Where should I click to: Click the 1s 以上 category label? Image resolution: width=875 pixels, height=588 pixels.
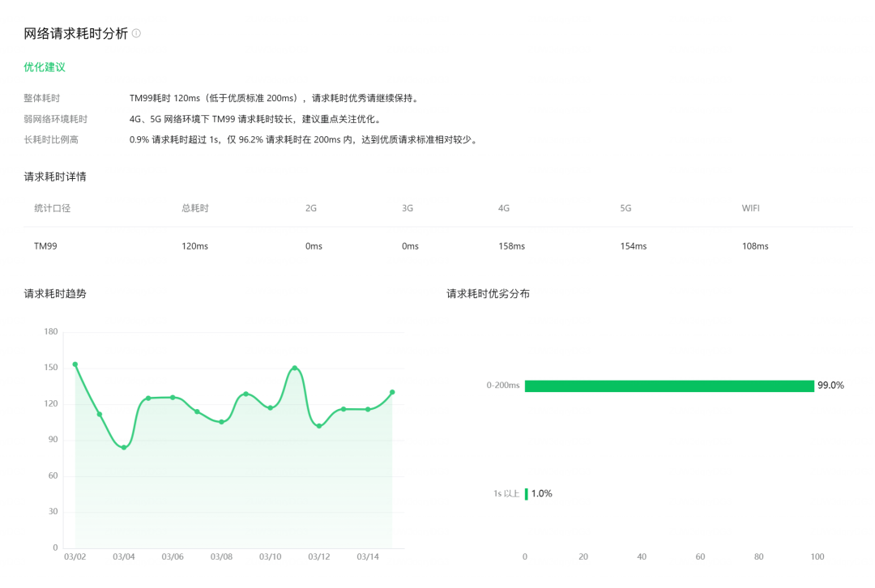(506, 494)
